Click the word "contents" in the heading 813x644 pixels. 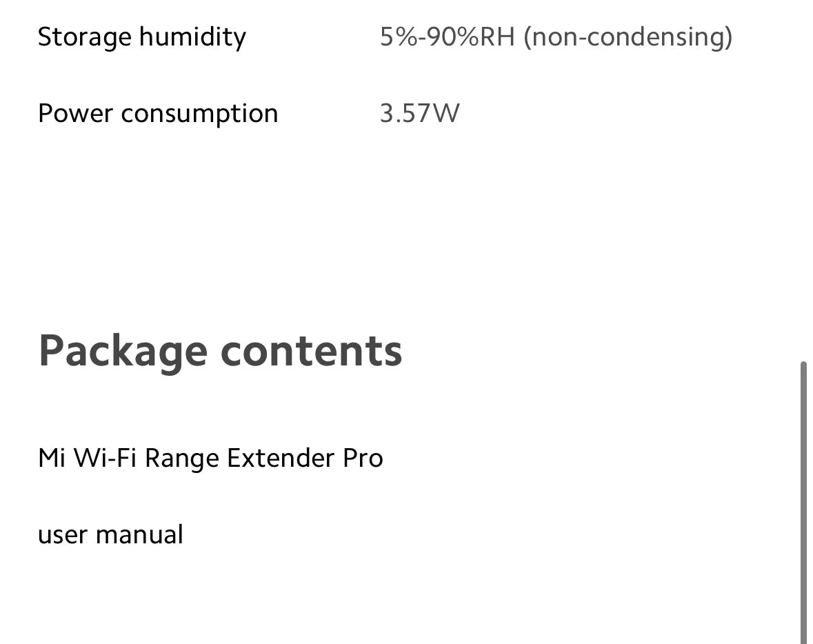point(311,350)
